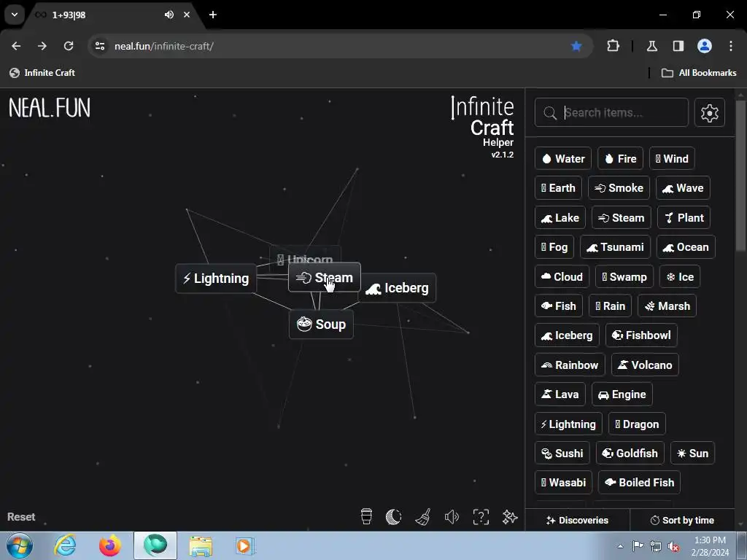Viewport: 747px width, 560px height.
Task: Select the Fog element
Action: 554,247
